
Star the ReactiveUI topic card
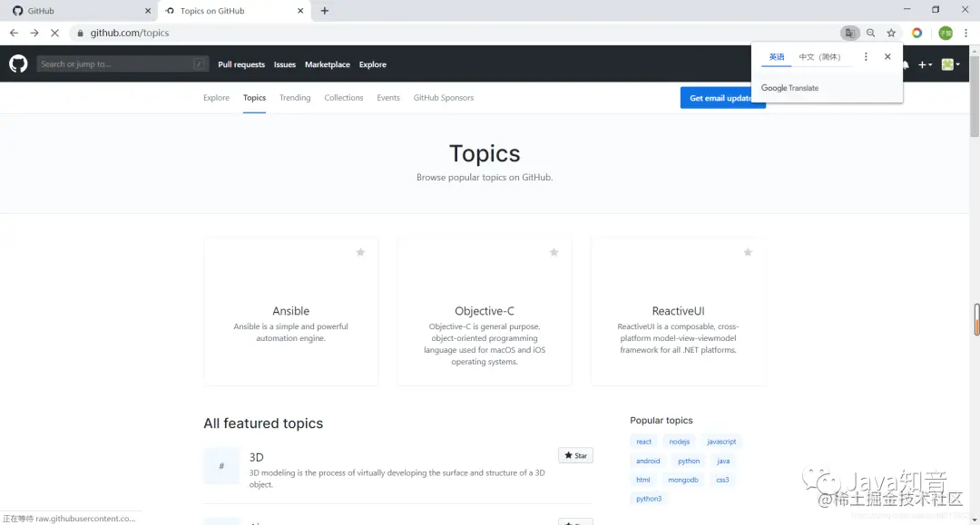(748, 252)
